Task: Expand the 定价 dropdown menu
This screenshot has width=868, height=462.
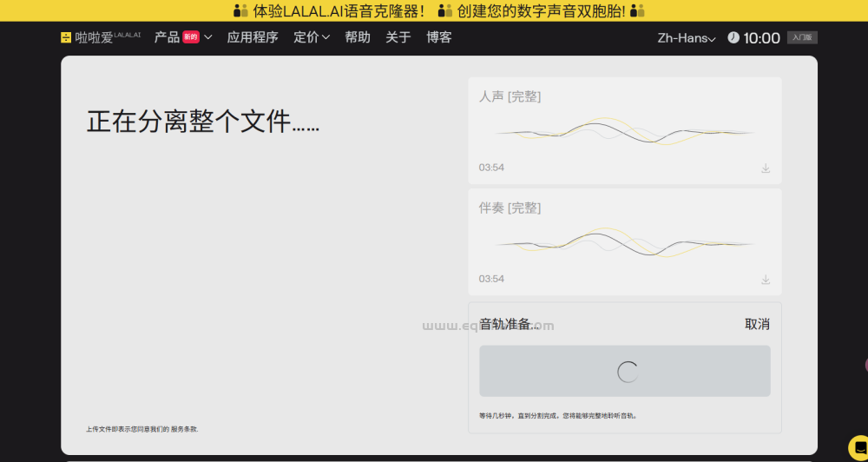Action: (x=312, y=37)
